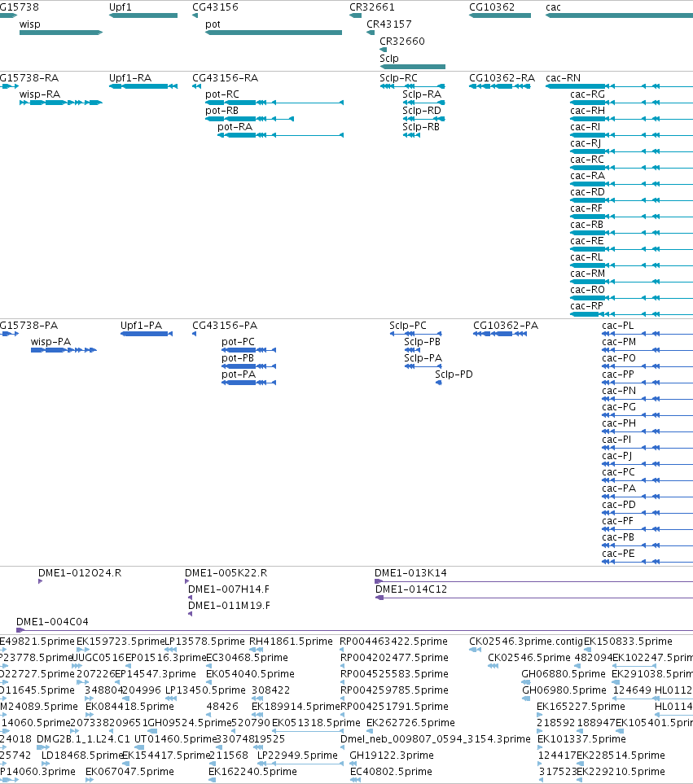This screenshot has width=693, height=784.
Task: Click the pot-PA protein label
Action: [x=239, y=374]
